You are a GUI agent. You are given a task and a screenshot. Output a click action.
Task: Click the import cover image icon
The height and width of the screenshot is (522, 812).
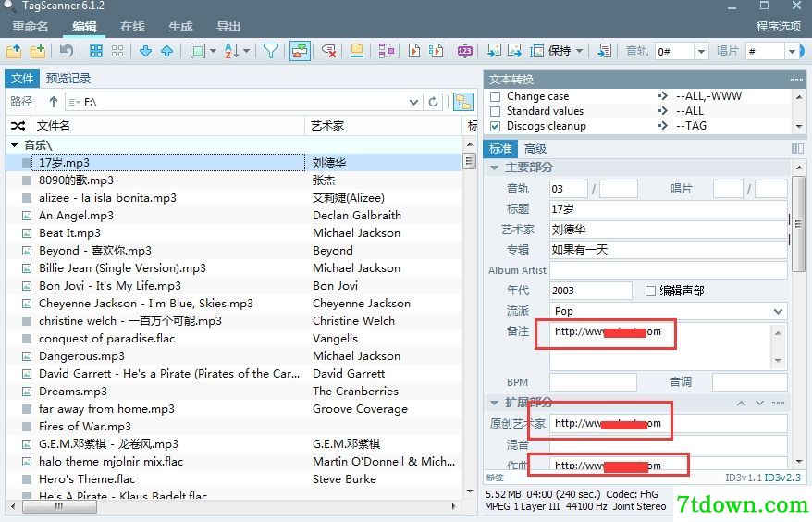[x=494, y=51]
